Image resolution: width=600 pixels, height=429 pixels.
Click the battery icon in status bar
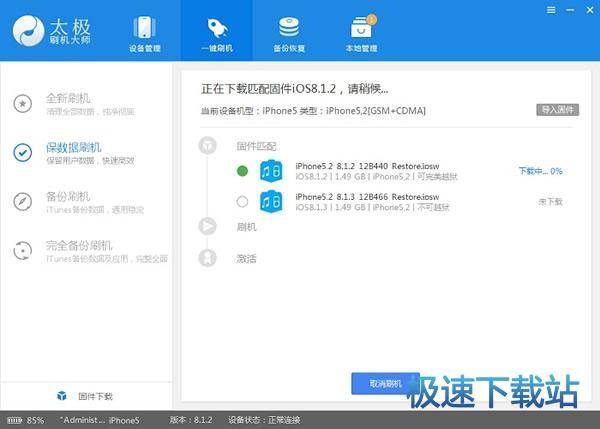[x=15, y=420]
